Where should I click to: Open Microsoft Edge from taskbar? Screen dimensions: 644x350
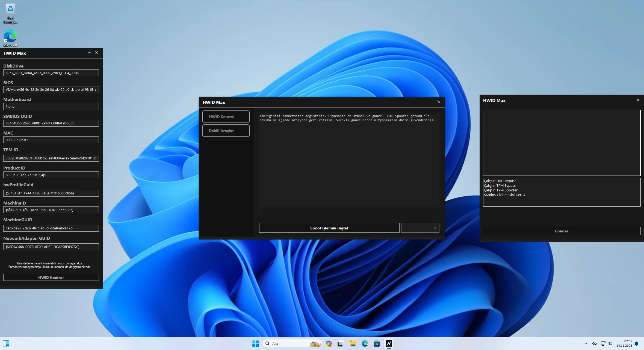point(365,343)
